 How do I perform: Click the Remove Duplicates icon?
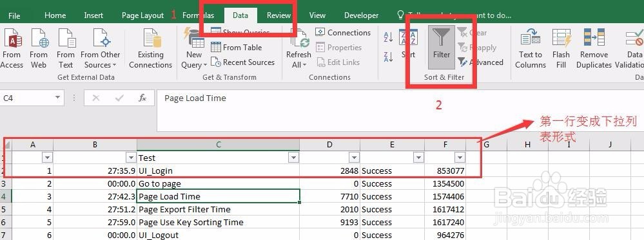click(594, 38)
